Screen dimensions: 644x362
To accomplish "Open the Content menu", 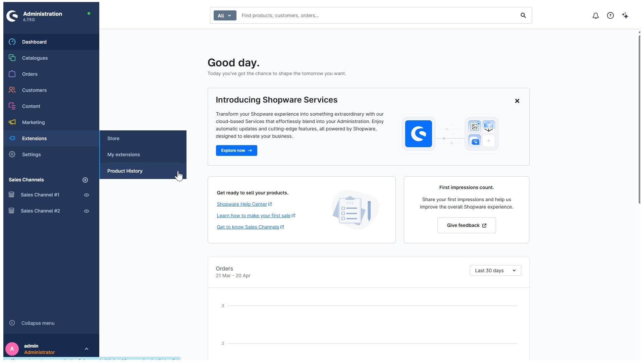I will tap(51, 106).
